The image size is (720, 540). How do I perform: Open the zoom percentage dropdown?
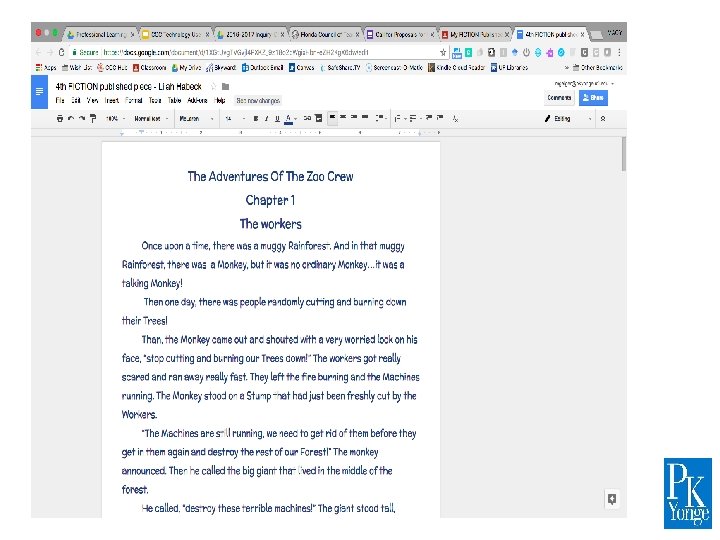[115, 118]
